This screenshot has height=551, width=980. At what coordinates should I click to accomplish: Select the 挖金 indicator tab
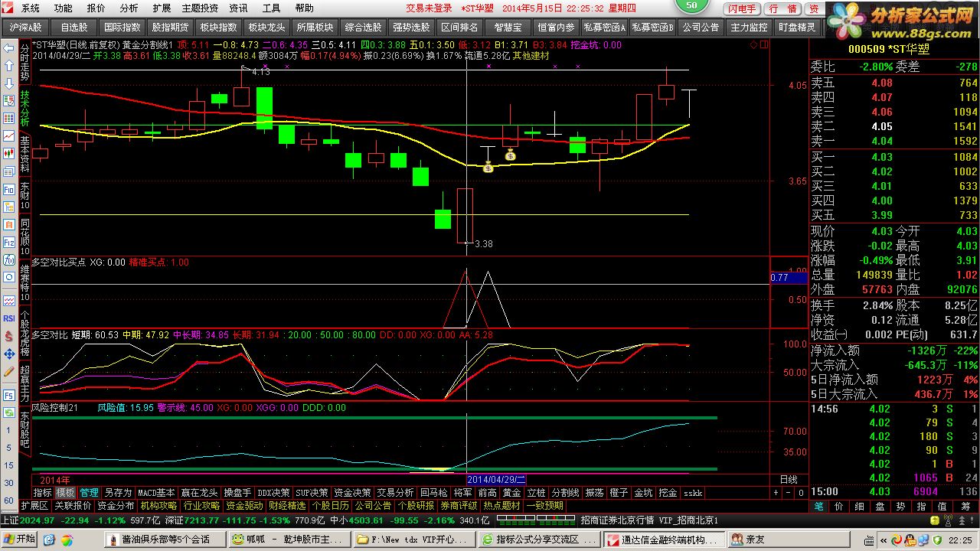tap(668, 493)
